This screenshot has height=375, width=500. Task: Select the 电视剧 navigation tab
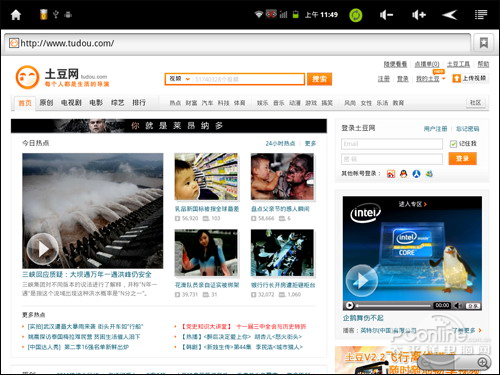[71, 103]
